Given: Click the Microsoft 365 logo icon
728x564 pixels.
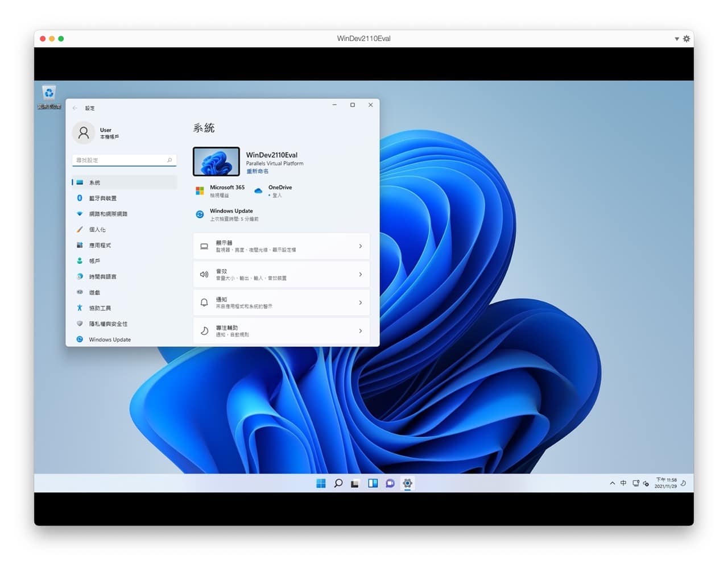Looking at the screenshot, I should pos(200,191).
